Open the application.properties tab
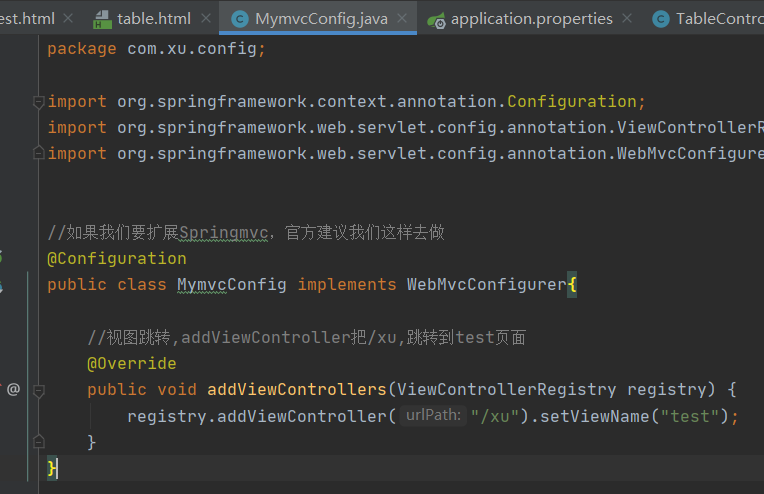 531,19
